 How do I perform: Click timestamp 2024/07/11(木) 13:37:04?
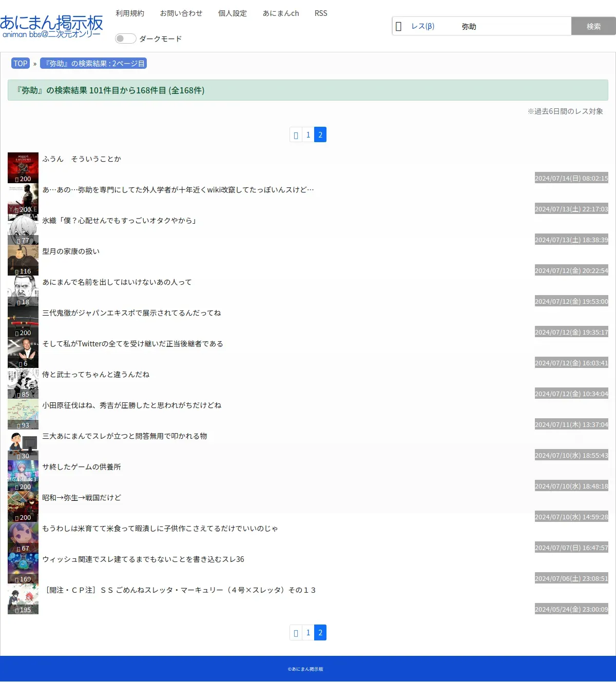pos(571,424)
